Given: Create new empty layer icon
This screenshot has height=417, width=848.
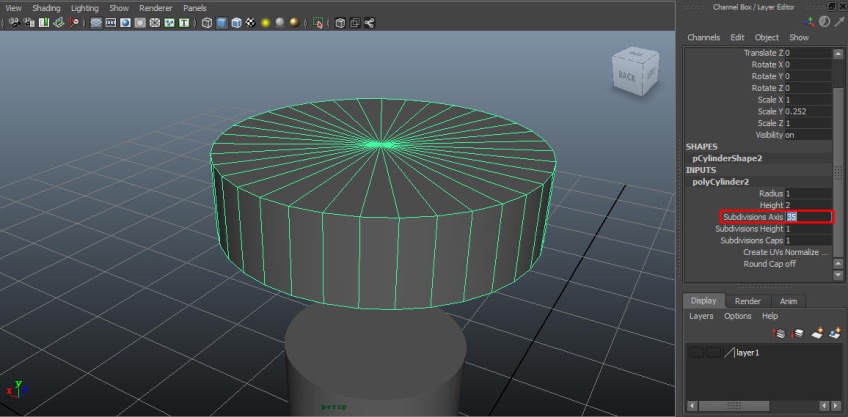Looking at the screenshot, I should (817, 334).
